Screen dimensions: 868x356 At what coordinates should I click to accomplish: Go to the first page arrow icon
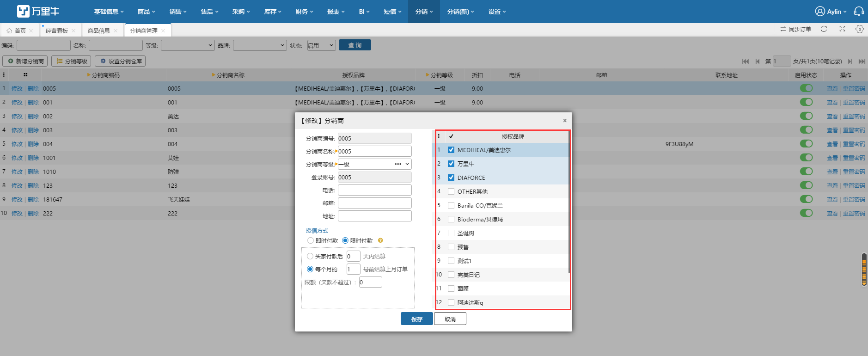746,61
